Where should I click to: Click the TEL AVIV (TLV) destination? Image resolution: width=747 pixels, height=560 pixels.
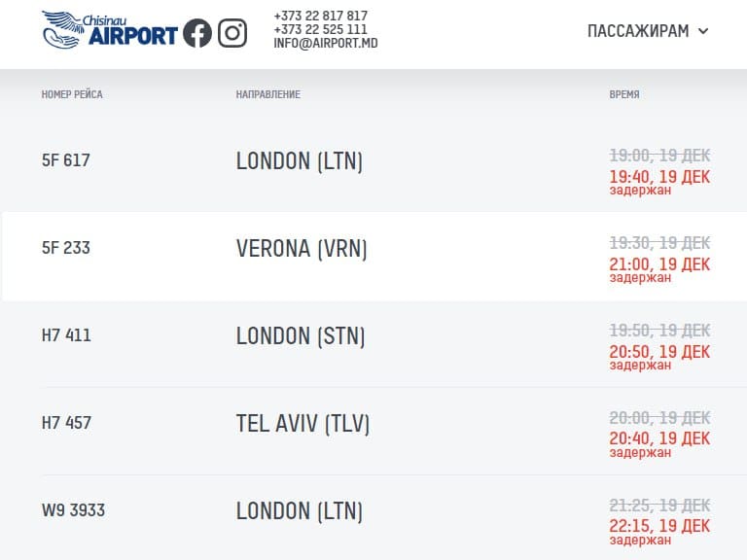[x=302, y=423]
